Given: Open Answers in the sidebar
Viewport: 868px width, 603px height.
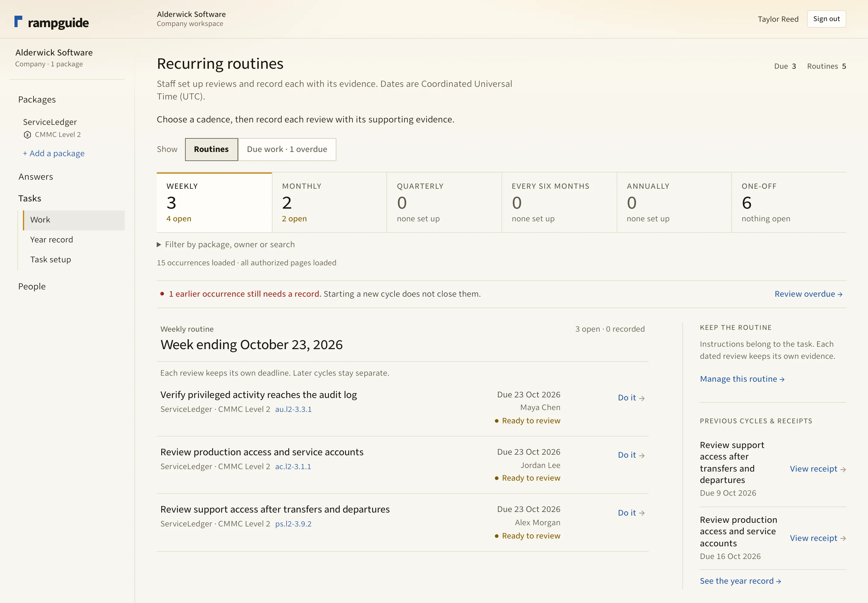Looking at the screenshot, I should click(x=36, y=177).
